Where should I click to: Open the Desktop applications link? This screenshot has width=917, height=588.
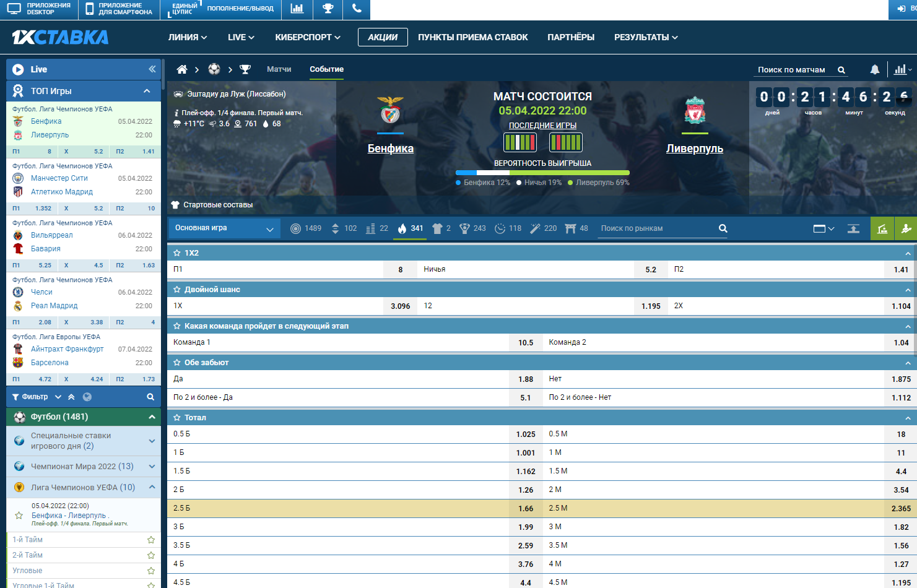tap(38, 9)
